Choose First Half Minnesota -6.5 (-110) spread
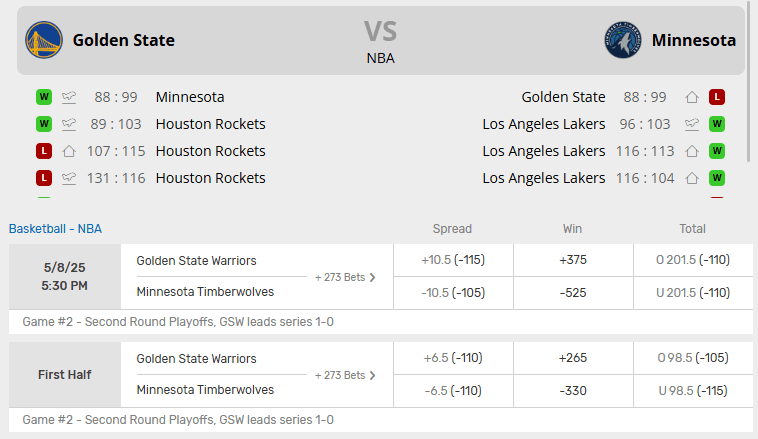Screen dimensions: 758x439 [453, 391]
